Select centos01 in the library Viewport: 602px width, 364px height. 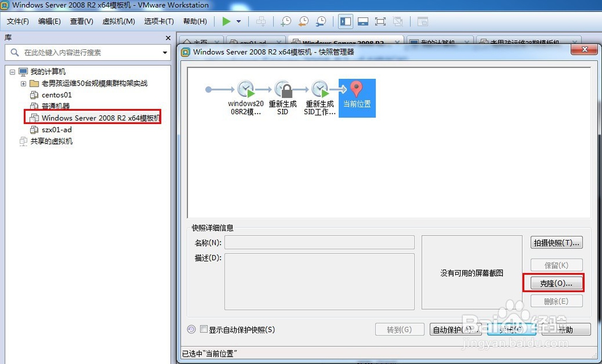(x=57, y=94)
